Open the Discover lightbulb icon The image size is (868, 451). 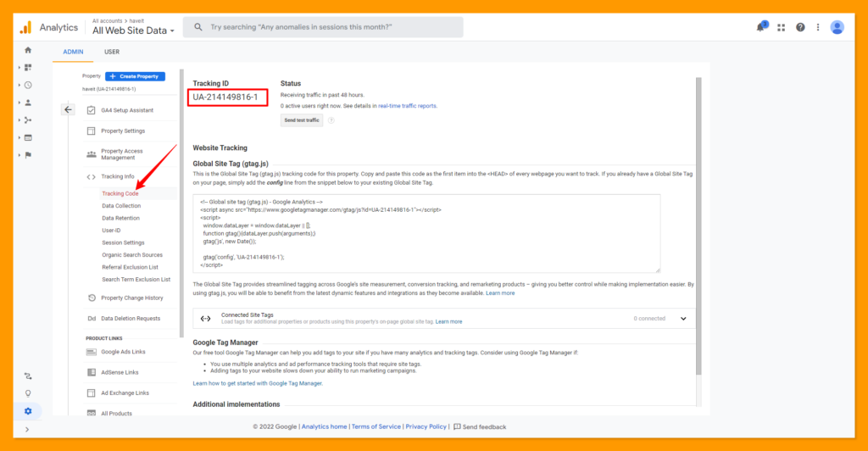pyautogui.click(x=28, y=393)
